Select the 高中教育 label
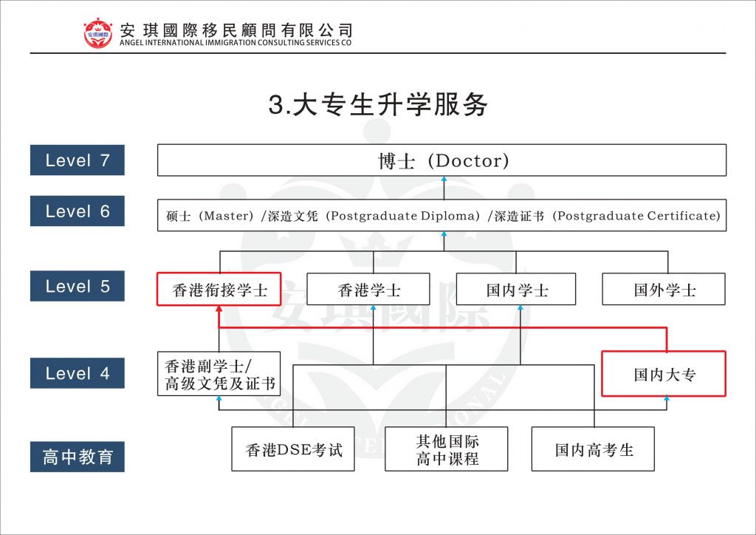This screenshot has height=535, width=756. (78, 457)
